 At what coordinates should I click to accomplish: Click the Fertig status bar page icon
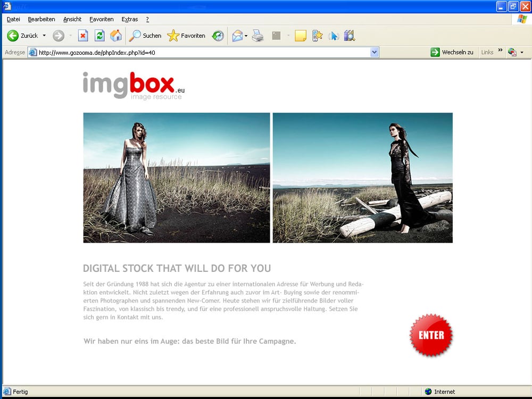pos(7,392)
